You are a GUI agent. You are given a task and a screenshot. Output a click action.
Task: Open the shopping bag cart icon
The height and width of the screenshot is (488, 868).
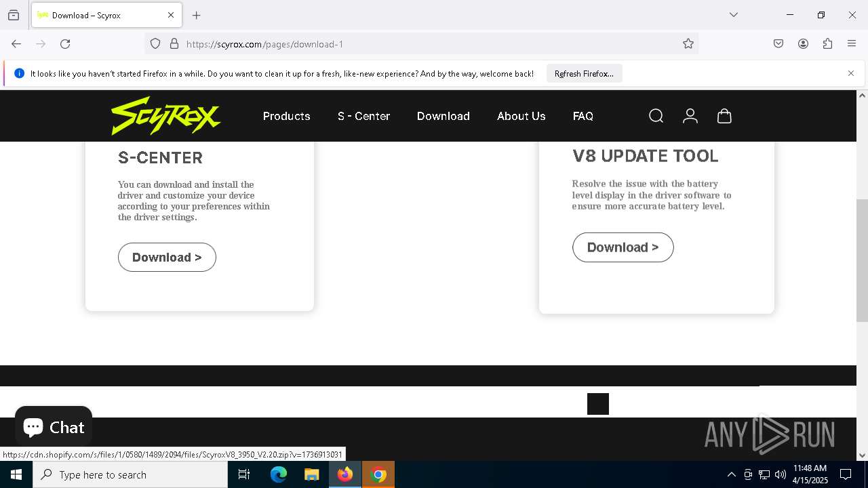[724, 116]
